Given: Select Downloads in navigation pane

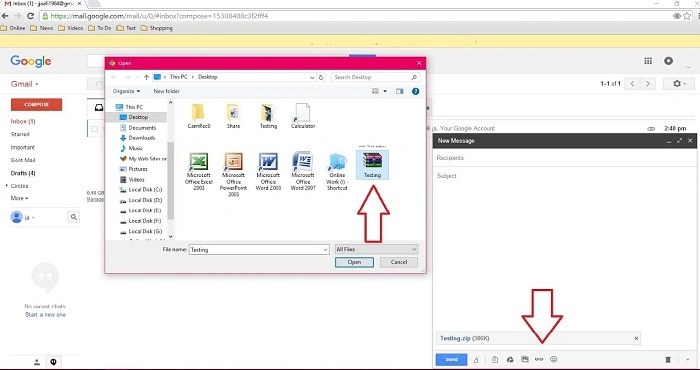Looking at the screenshot, I should 142,138.
